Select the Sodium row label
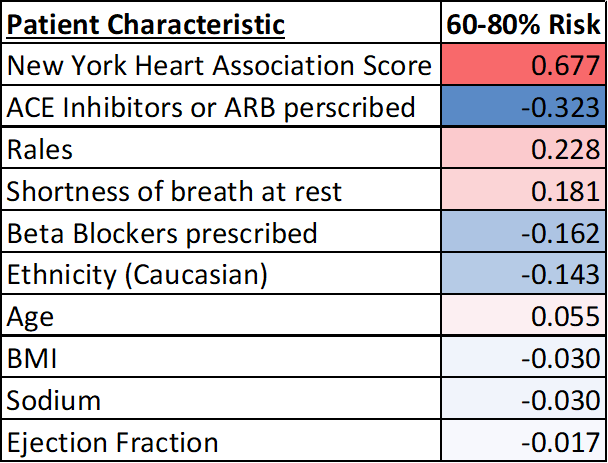The height and width of the screenshot is (463, 608). point(220,400)
